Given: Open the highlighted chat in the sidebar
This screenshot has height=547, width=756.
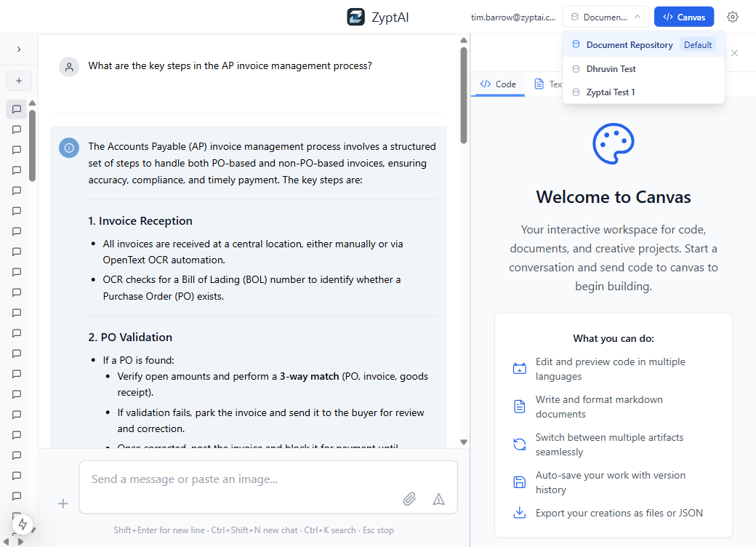Looking at the screenshot, I should click(x=17, y=110).
